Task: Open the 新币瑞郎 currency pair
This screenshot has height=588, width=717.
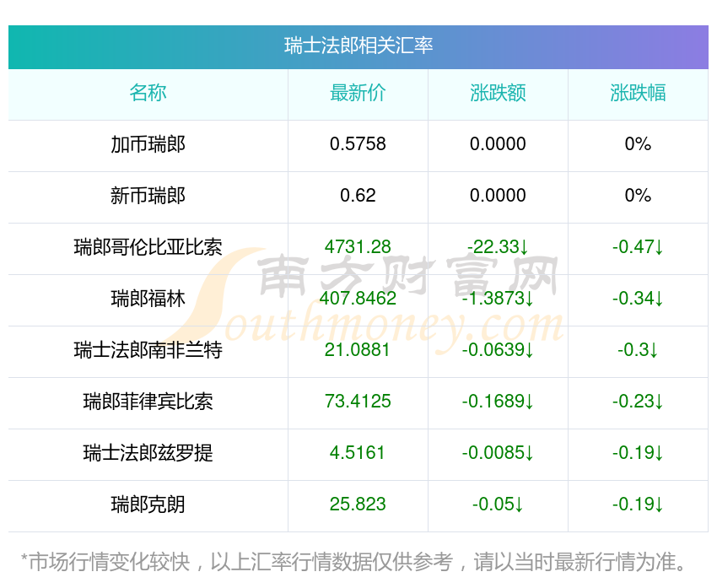Action: point(148,196)
